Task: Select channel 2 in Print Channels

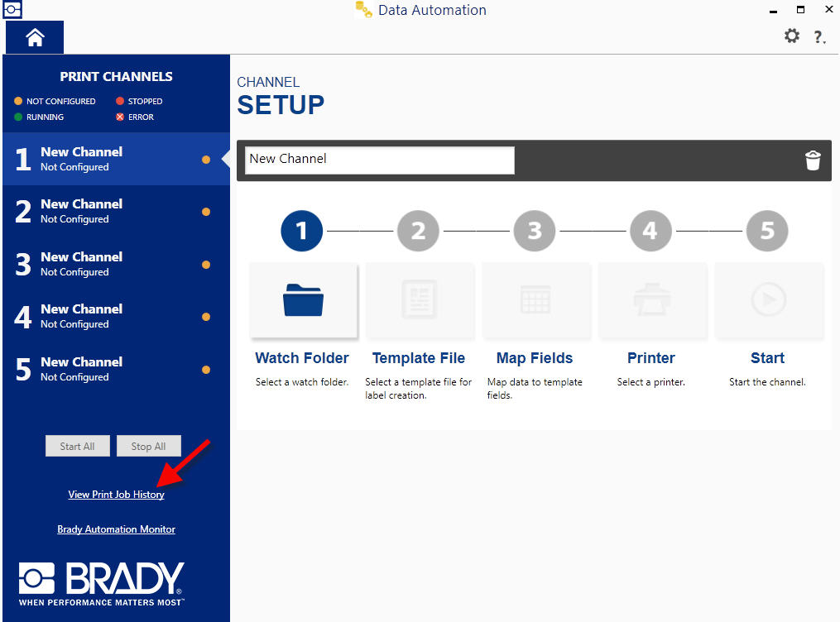Action: pos(116,212)
